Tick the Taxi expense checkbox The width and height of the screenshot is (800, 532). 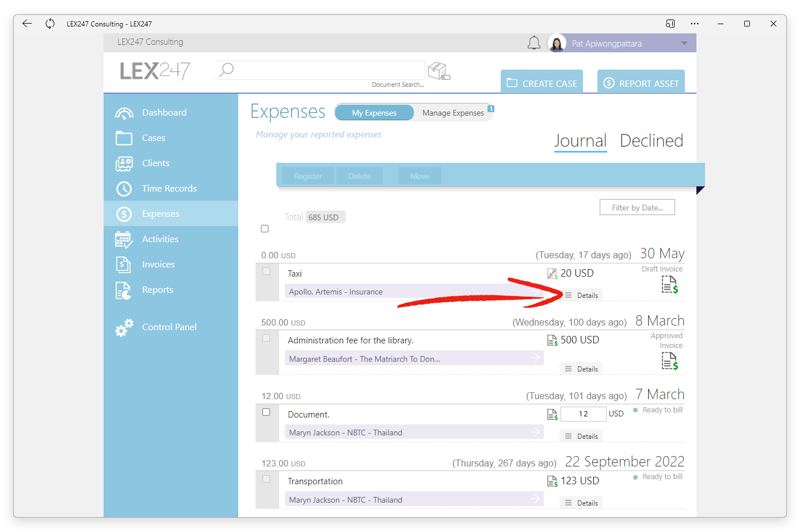point(266,271)
